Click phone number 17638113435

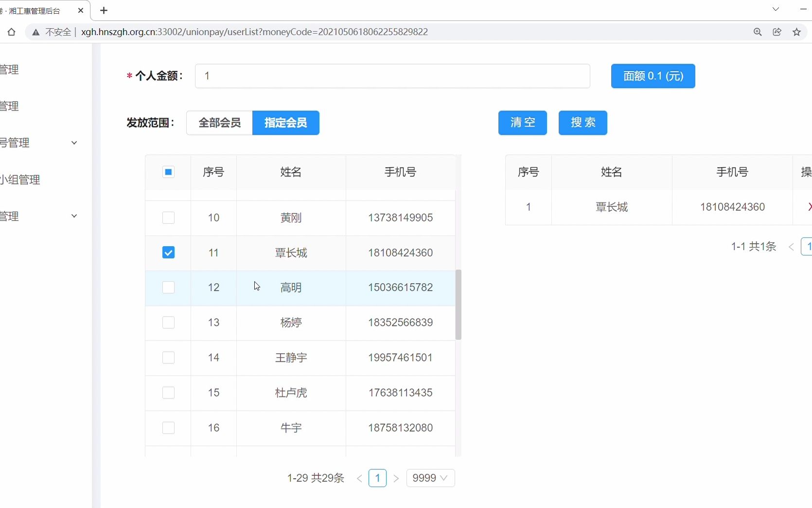point(401,393)
